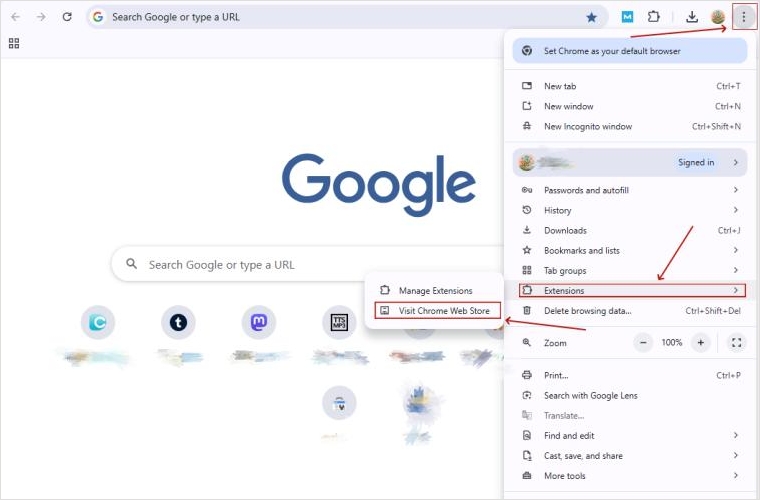Click the three-dot Chrome menu button
Screen dimensions: 760x500
click(x=744, y=17)
